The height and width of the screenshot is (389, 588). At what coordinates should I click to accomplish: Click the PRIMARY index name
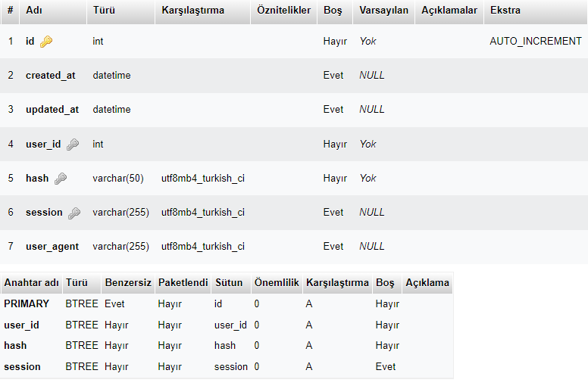[27, 304]
